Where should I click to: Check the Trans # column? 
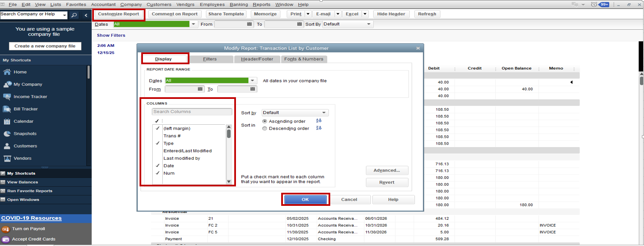pyautogui.click(x=157, y=136)
